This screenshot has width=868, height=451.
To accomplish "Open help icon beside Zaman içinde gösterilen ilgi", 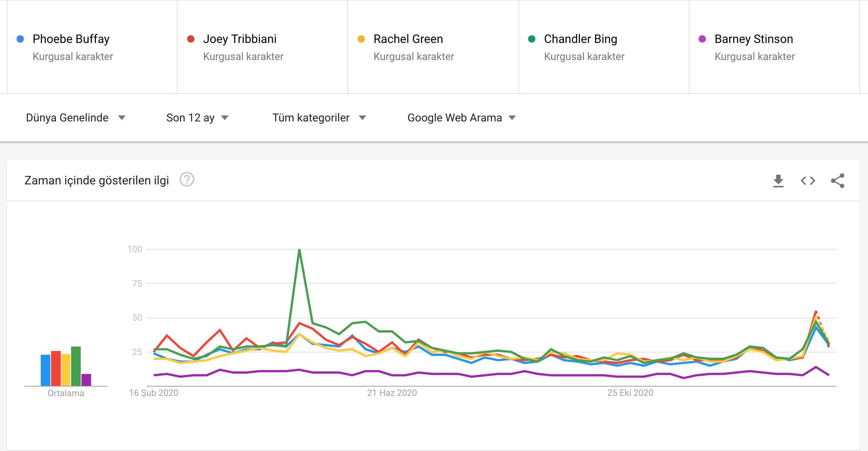I will coord(187,180).
